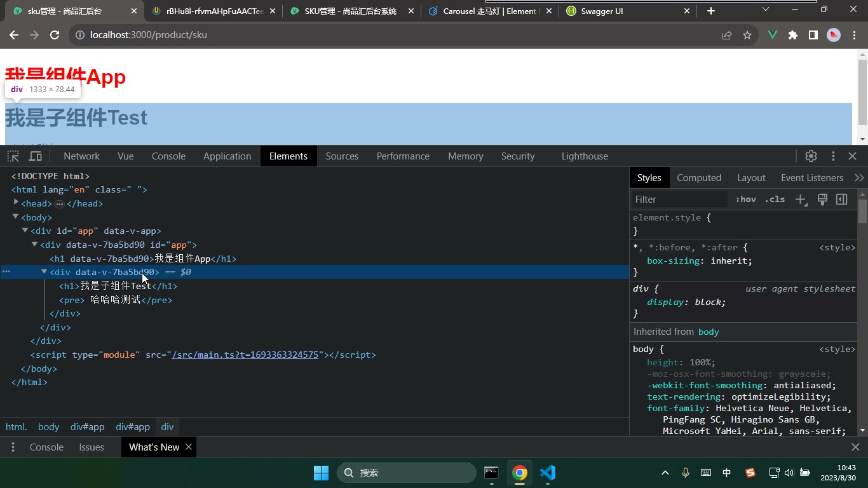The height and width of the screenshot is (488, 868).
Task: Toggle computed styles sidebar pane icon
Action: (x=842, y=200)
